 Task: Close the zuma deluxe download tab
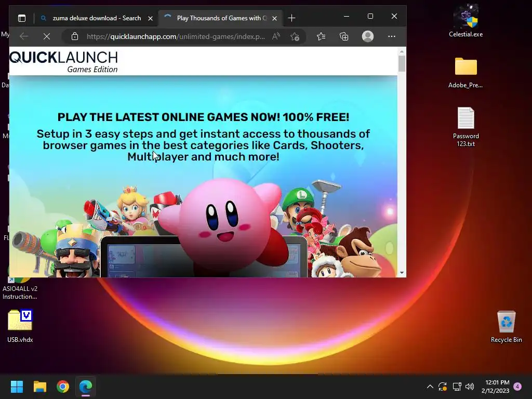pos(150,18)
